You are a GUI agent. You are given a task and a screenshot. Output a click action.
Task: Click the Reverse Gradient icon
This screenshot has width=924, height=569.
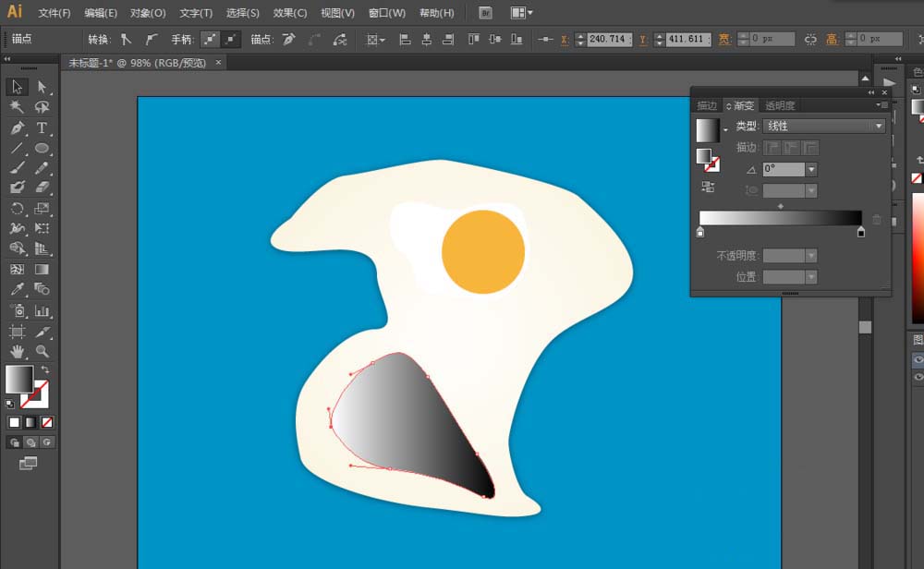coord(708,187)
